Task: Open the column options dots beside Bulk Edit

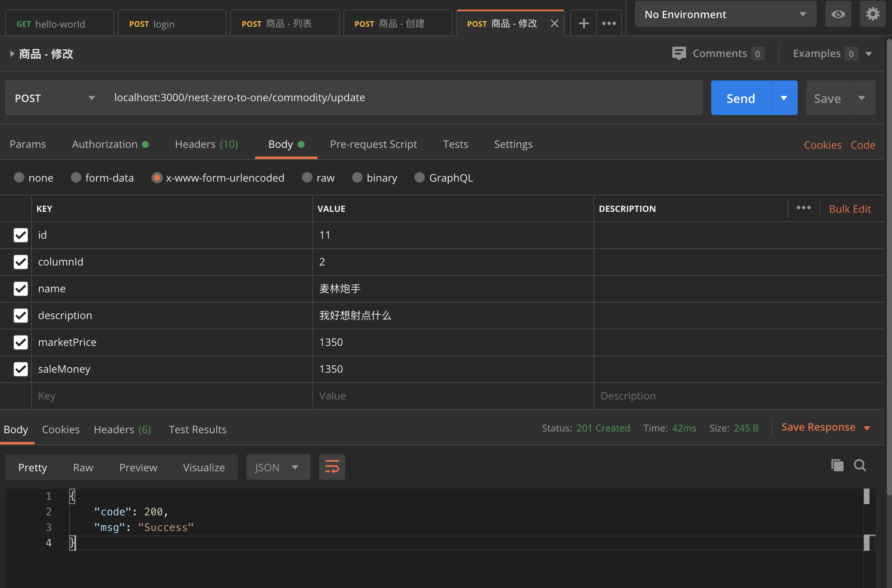Action: (804, 208)
